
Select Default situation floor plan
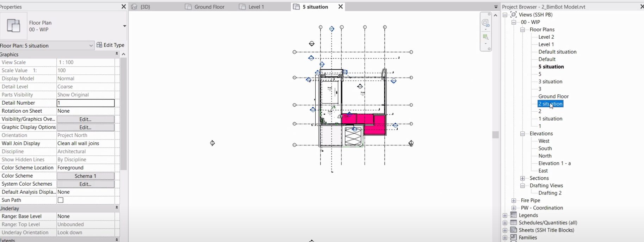(557, 52)
